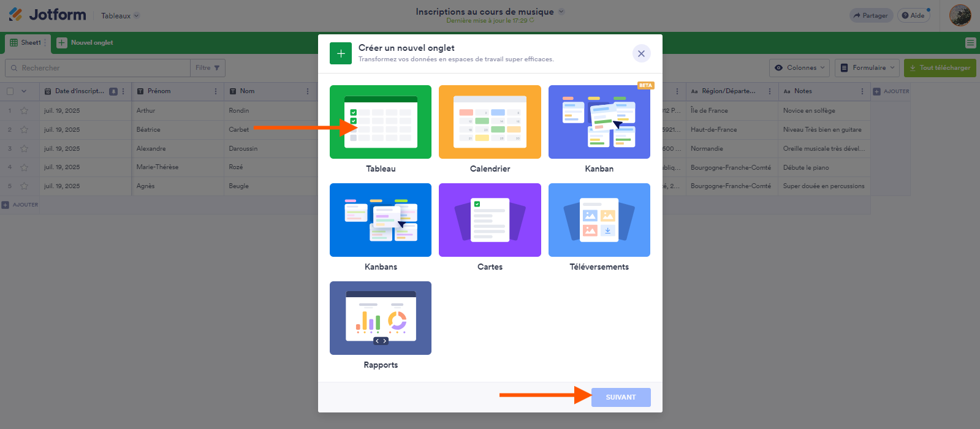
Task: Star row 5 Agnès
Action: tap(25, 186)
